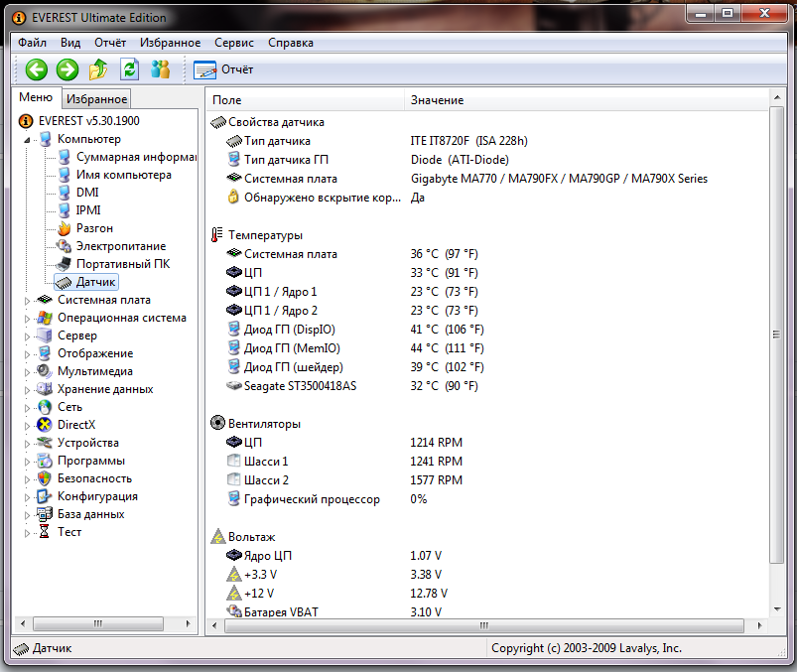Click the lock icon beside Обнаружено вскрытие
Image resolution: width=797 pixels, height=672 pixels.
(x=233, y=197)
